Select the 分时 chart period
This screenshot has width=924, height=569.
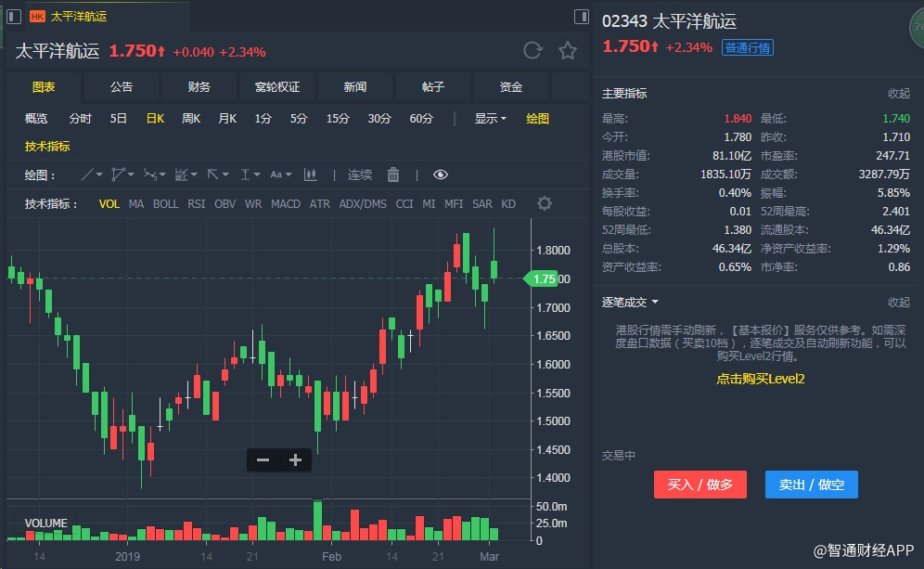80,119
